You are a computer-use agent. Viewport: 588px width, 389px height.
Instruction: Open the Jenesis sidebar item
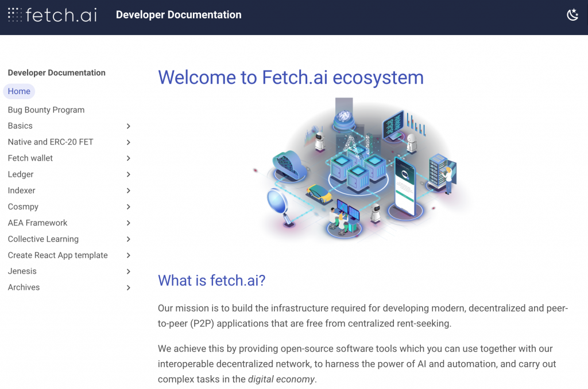point(22,271)
